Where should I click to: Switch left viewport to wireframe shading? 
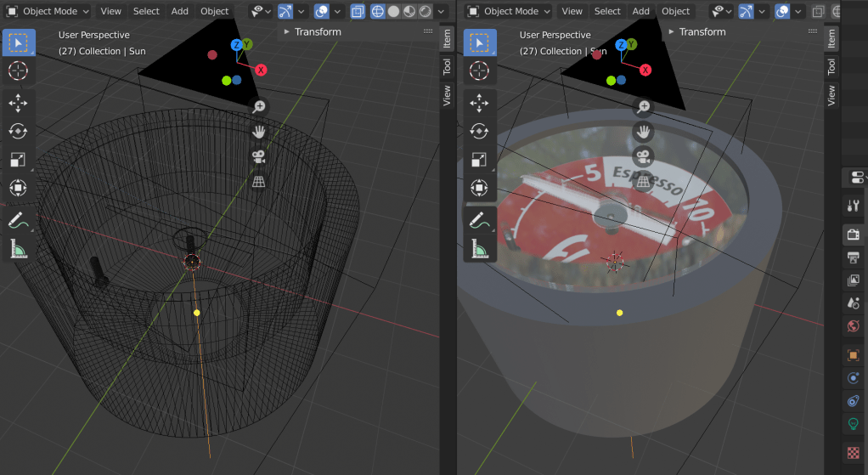[378, 11]
